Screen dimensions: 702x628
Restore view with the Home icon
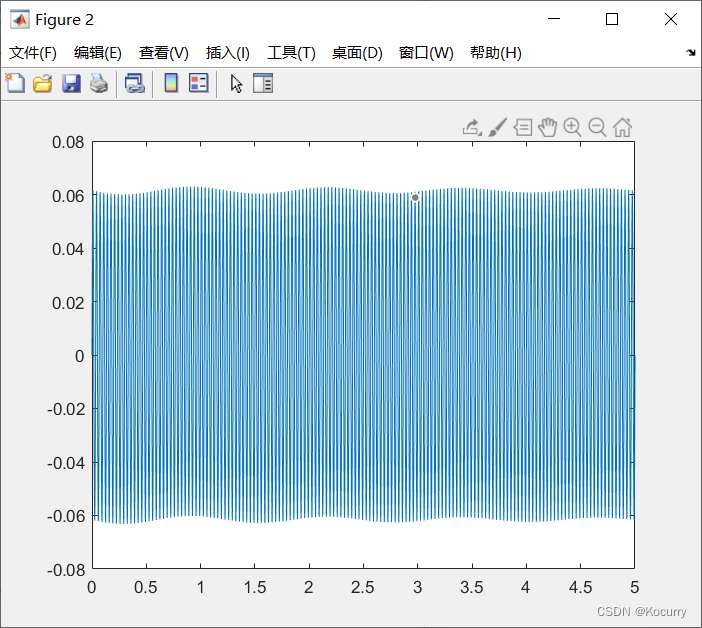coord(622,128)
